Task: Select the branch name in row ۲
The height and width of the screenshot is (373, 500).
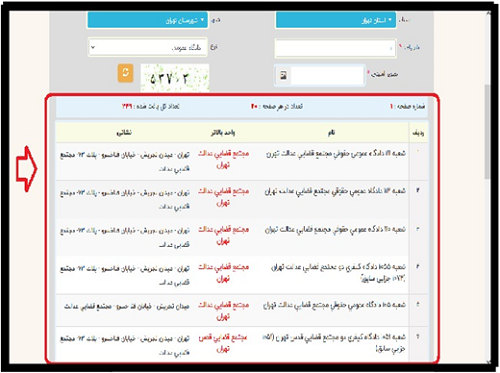Action: coord(335,191)
